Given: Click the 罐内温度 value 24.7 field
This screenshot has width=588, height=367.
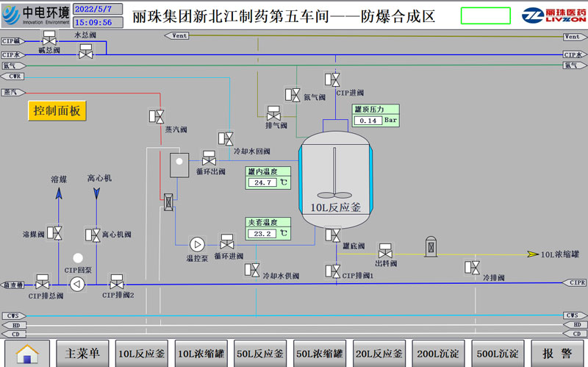Looking at the screenshot, I should (x=262, y=182).
